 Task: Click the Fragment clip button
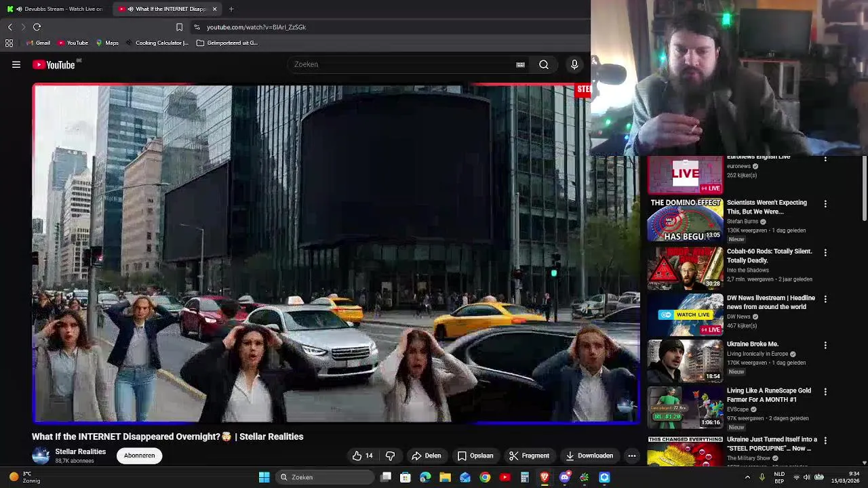(529, 455)
